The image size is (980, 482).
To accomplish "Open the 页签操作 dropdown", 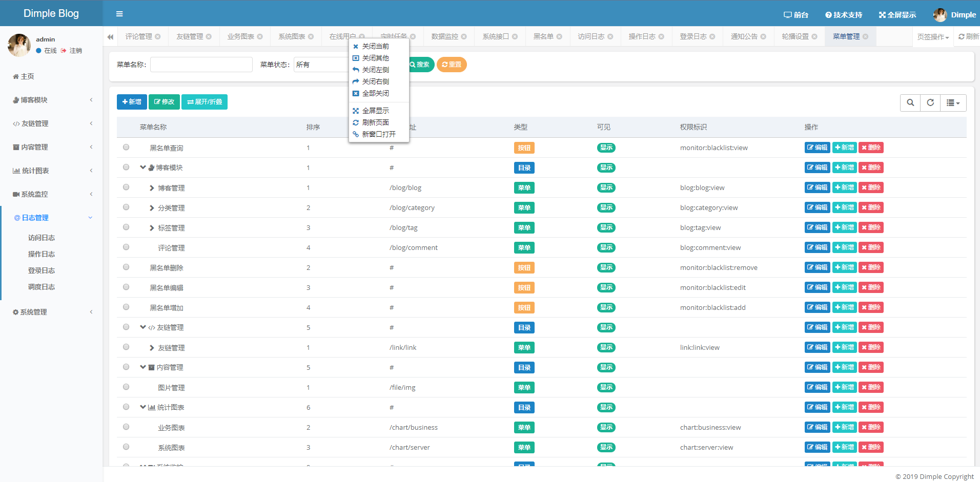I will coord(933,37).
